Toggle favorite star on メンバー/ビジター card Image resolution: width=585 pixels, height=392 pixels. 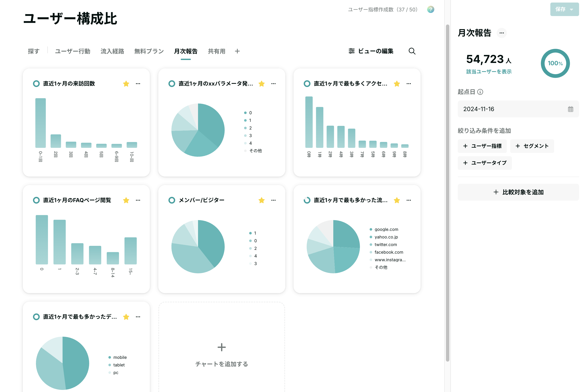261,200
